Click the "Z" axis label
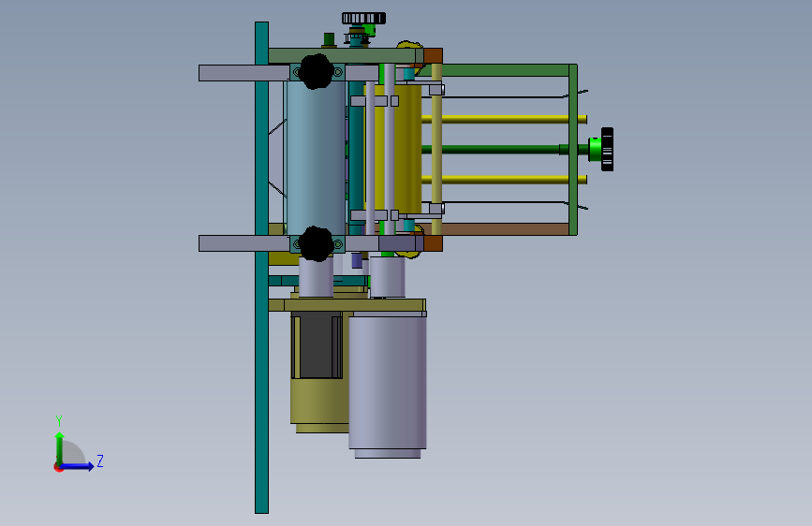Image resolution: width=812 pixels, height=526 pixels. pos(100,460)
